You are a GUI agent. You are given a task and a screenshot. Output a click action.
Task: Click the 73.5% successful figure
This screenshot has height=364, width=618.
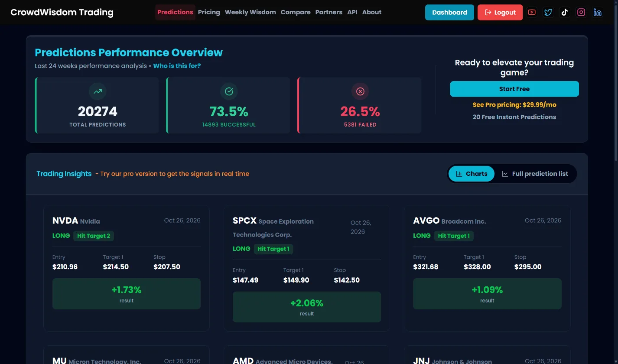click(229, 111)
